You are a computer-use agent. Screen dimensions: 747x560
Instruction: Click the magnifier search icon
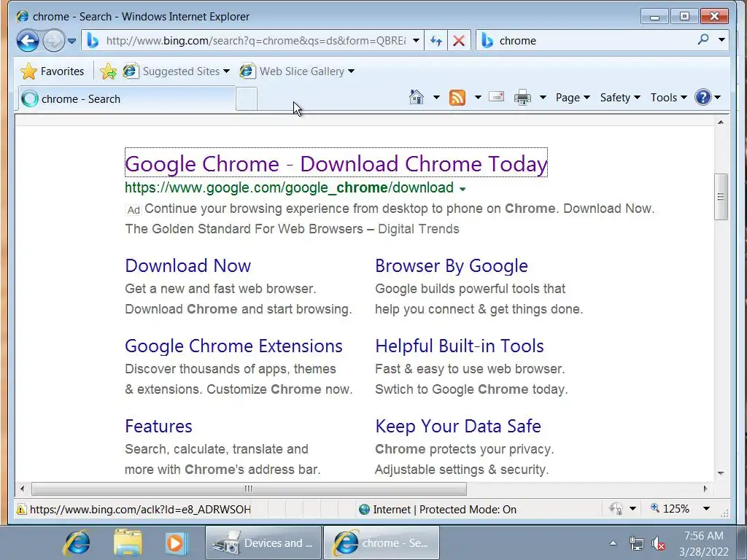pos(703,39)
